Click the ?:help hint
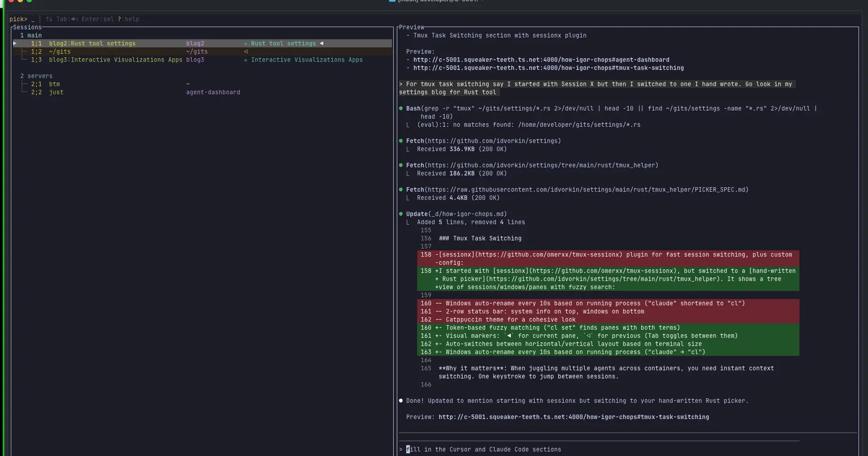Screen dimensions: 868x456 pyautogui.click(x=129, y=19)
